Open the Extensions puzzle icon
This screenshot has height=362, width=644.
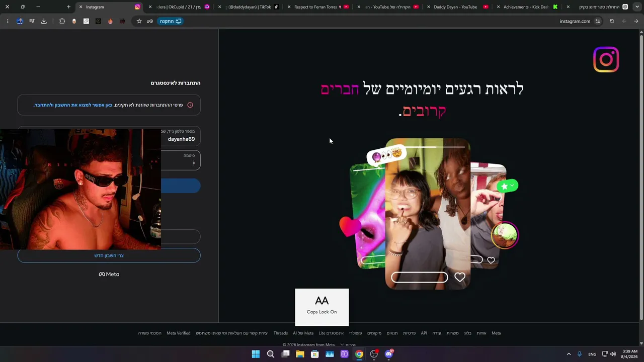point(62,21)
